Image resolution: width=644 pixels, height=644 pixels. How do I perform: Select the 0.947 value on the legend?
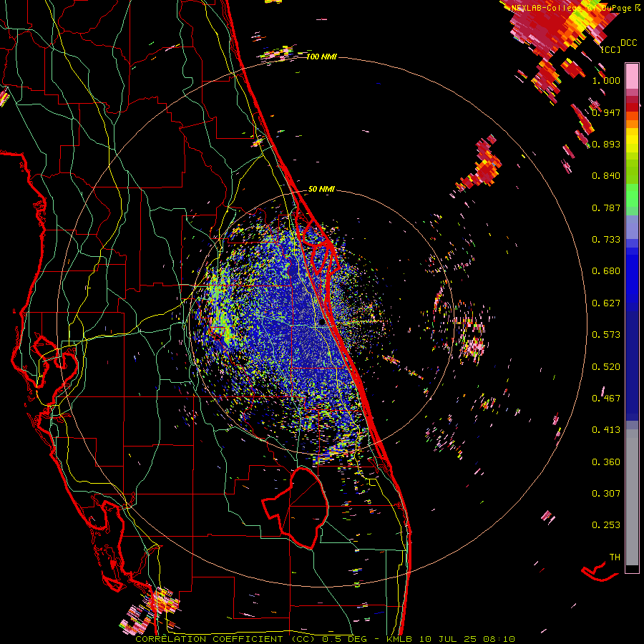coord(606,112)
